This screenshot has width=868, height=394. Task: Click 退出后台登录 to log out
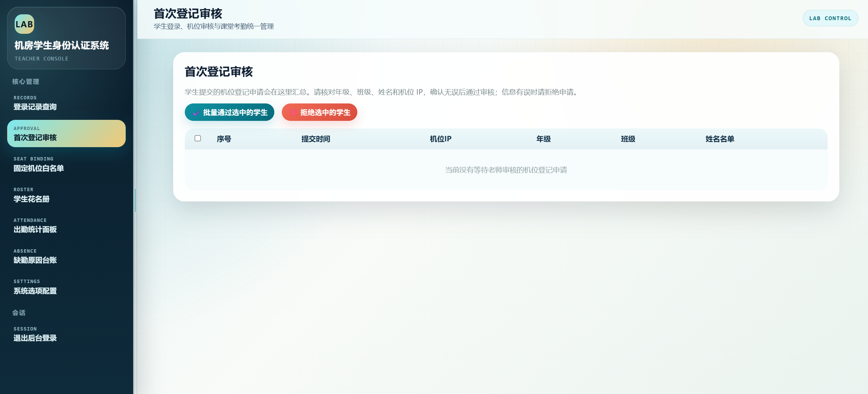pyautogui.click(x=66, y=334)
